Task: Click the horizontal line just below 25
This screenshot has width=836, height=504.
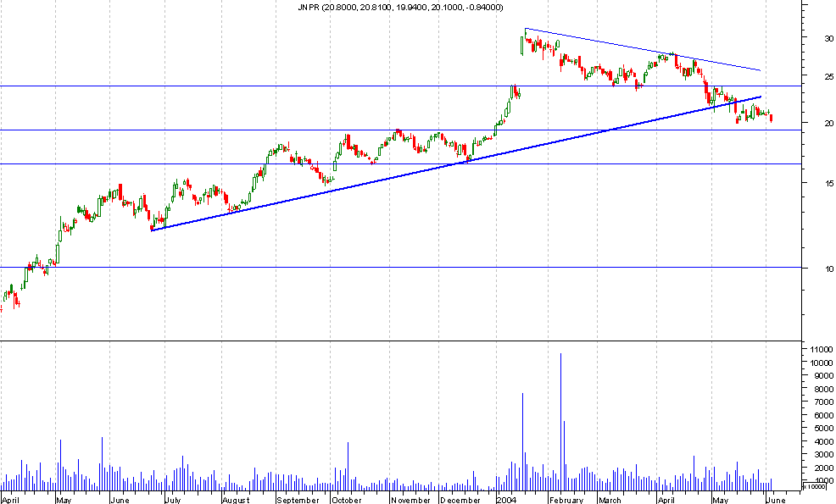Action: [x=401, y=86]
